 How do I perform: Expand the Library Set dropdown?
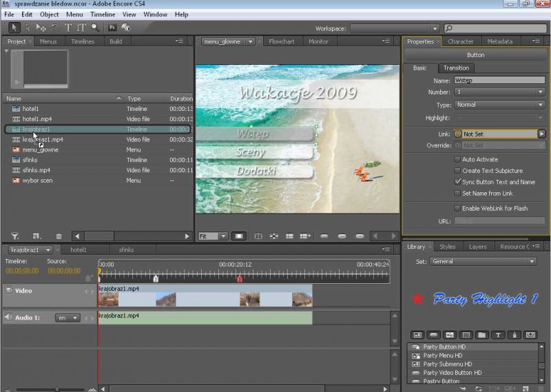[483, 262]
